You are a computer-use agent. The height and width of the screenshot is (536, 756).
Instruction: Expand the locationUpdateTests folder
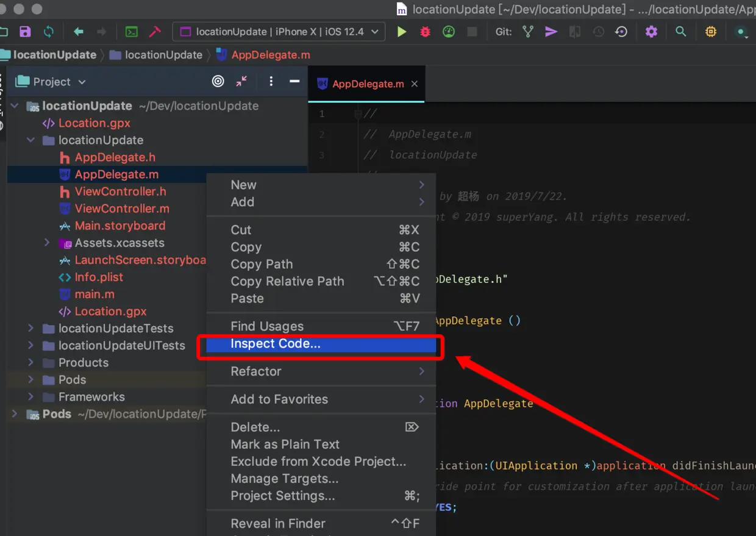pos(30,328)
